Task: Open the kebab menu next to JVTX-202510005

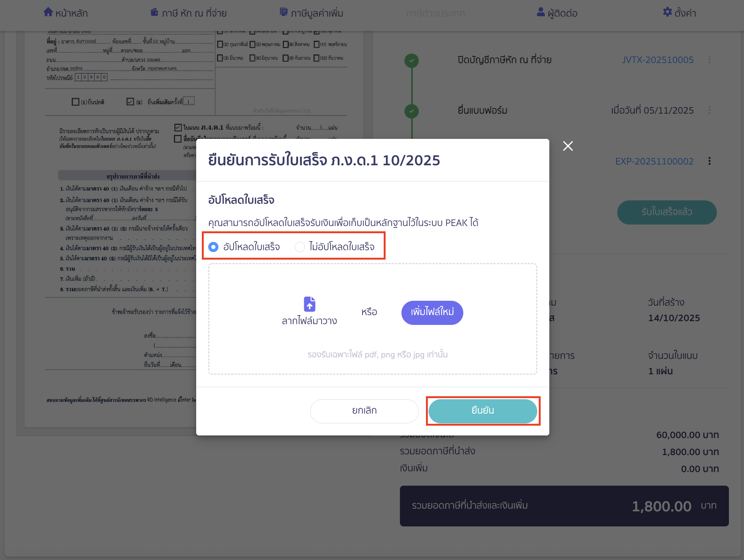Action: (x=710, y=60)
